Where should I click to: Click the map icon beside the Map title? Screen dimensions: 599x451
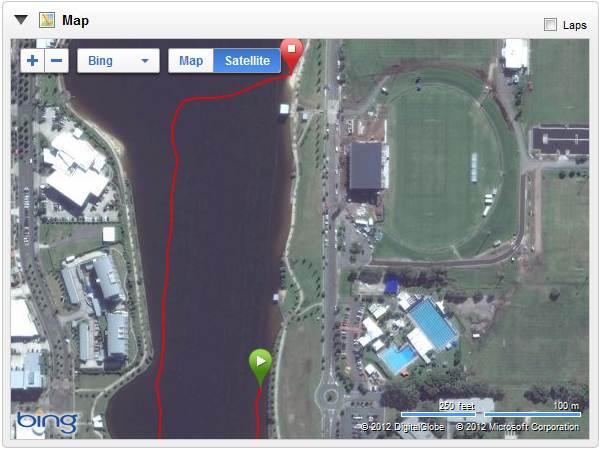pyautogui.click(x=47, y=20)
